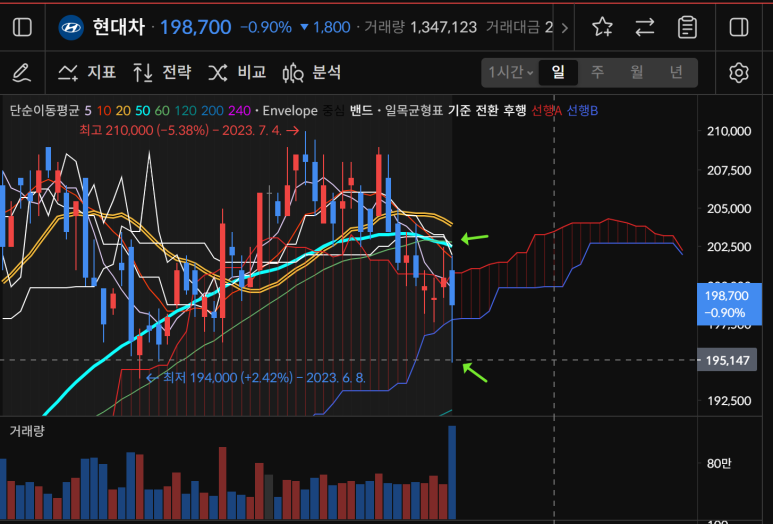The width and height of the screenshot is (773, 524).
Task: Toggle the 240-period moving average
Action: [x=239, y=110]
